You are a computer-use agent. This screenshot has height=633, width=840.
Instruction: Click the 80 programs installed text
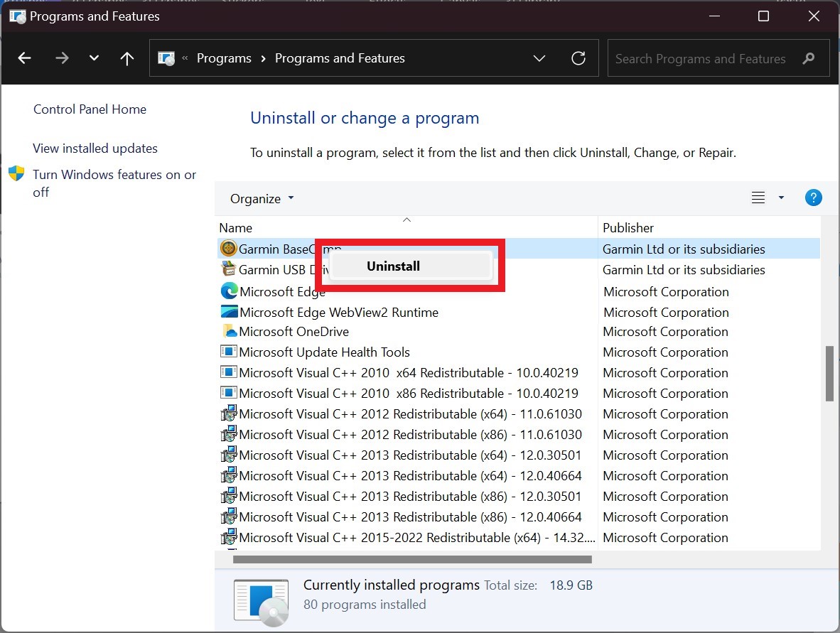coord(365,605)
